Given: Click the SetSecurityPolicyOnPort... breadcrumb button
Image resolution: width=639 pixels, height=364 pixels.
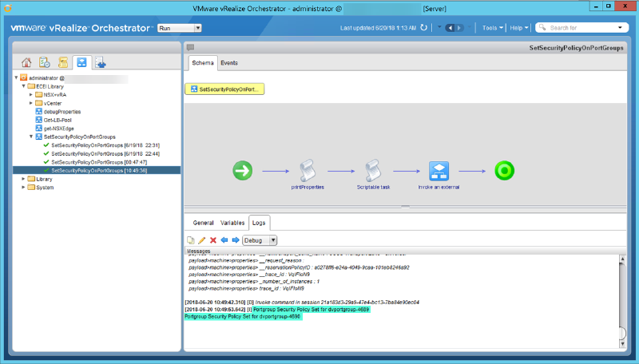Looking at the screenshot, I should (x=224, y=89).
